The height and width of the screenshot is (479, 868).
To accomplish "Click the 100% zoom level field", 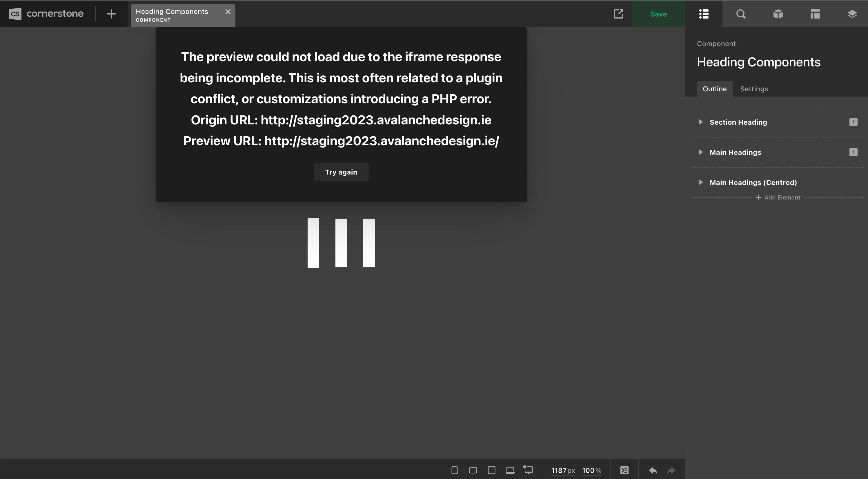I will [x=591, y=470].
